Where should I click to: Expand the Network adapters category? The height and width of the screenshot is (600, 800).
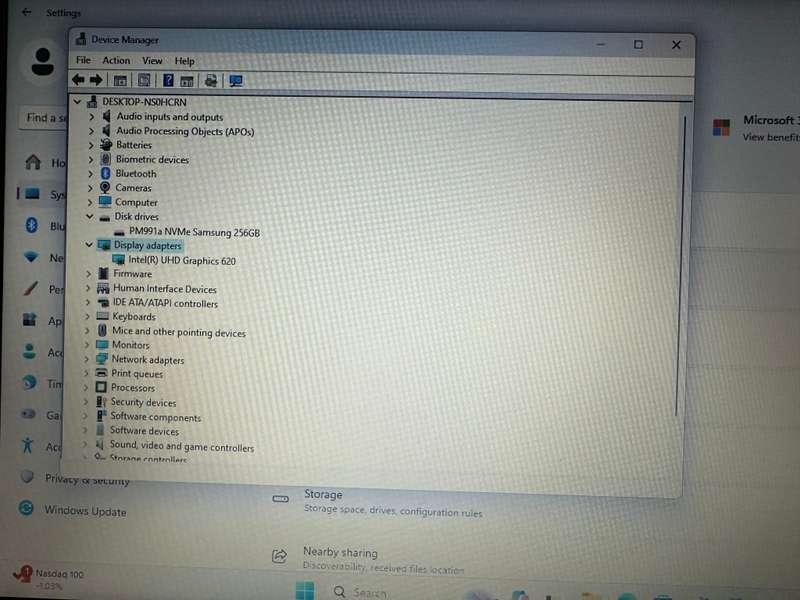pyautogui.click(x=86, y=360)
